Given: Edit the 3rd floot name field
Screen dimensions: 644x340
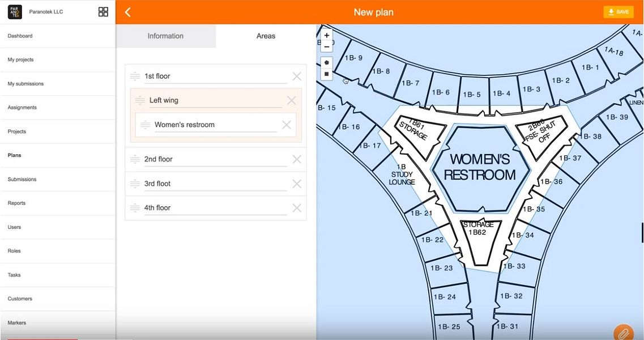Looking at the screenshot, I should click(x=215, y=184).
